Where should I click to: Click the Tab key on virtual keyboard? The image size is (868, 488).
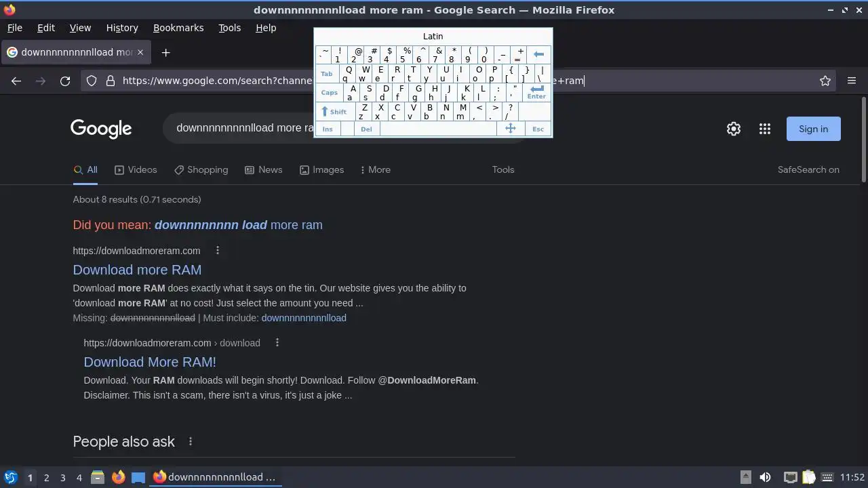coord(327,74)
